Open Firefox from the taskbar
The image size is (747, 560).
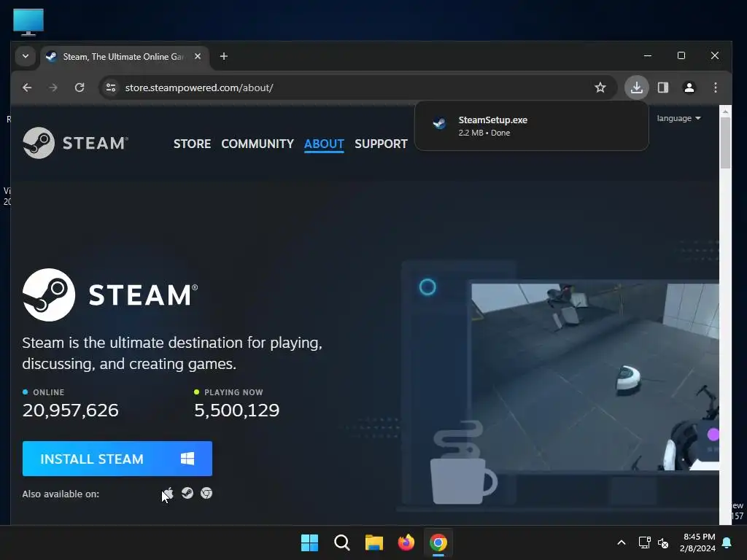pyautogui.click(x=406, y=542)
